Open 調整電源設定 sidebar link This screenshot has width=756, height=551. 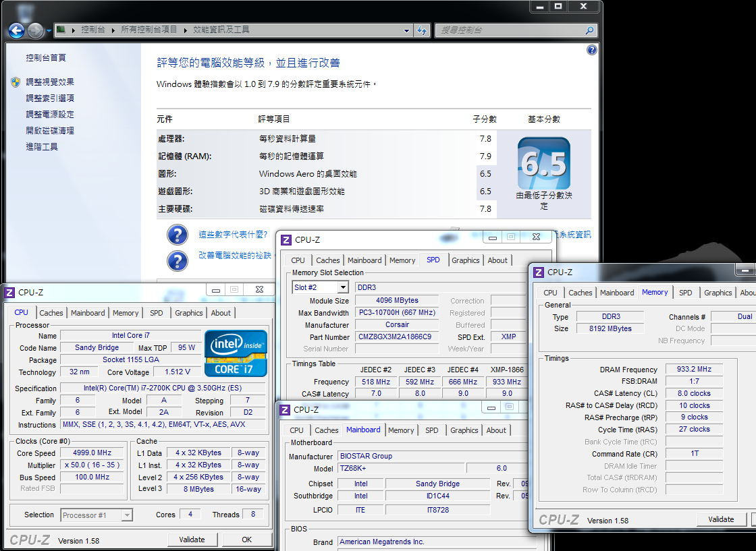tap(50, 114)
